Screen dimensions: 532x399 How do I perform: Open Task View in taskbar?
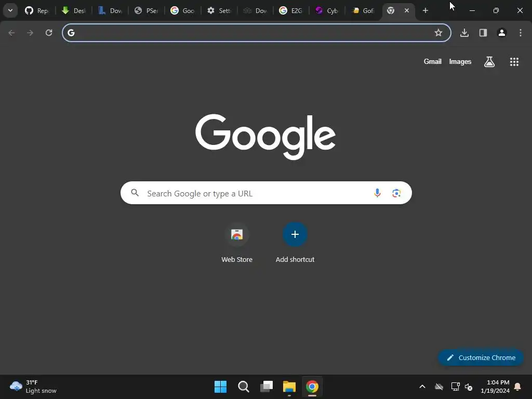point(267,387)
